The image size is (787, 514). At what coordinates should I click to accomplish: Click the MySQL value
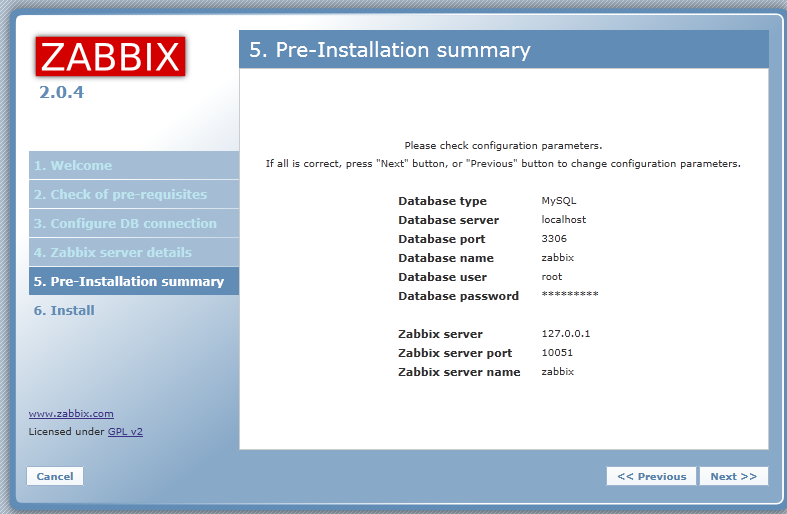click(x=559, y=201)
